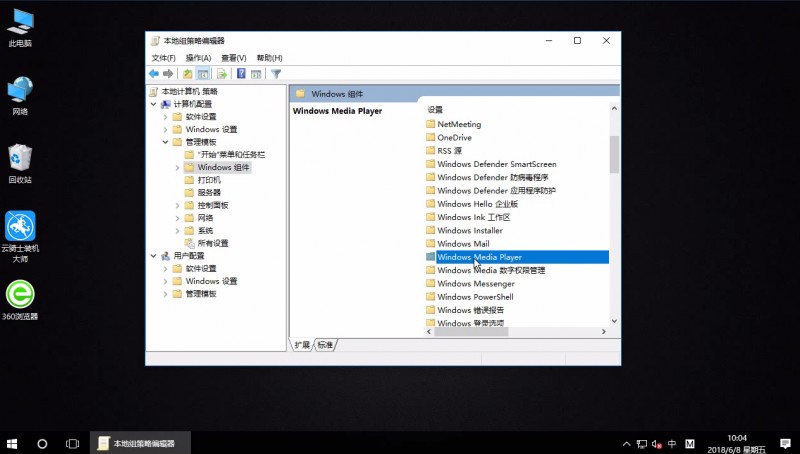Expand the 控制面板 tree node

click(x=178, y=206)
